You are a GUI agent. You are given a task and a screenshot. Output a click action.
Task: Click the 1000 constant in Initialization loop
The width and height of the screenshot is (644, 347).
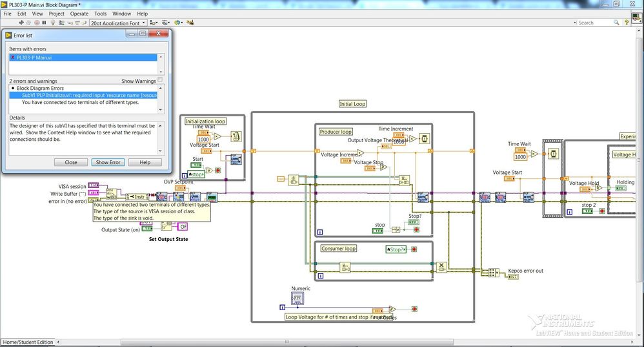pos(203,140)
